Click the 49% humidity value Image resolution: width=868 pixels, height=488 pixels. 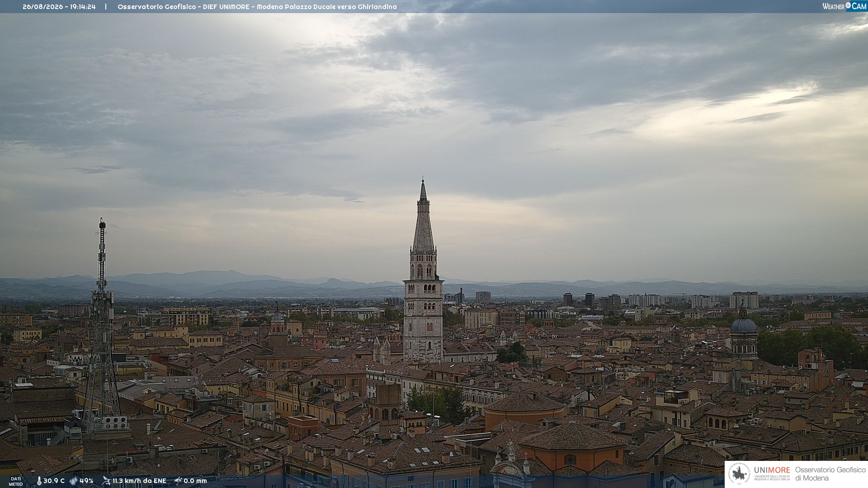click(x=86, y=481)
